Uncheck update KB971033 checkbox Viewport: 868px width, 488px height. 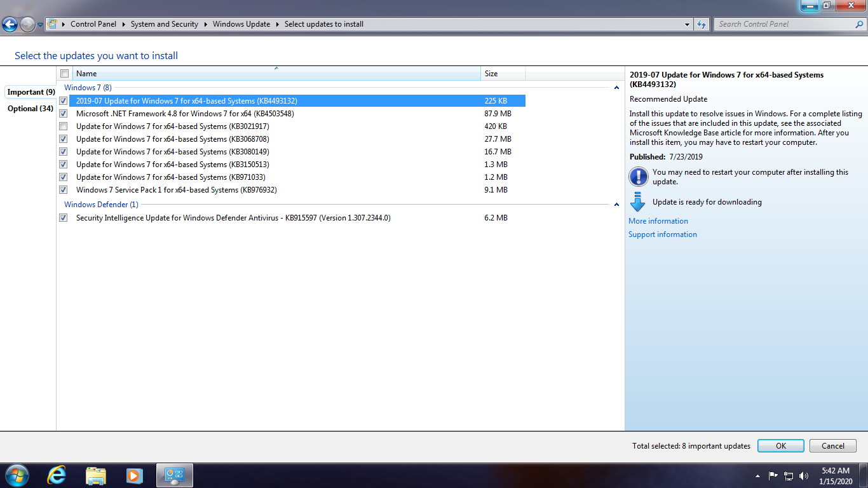(63, 177)
